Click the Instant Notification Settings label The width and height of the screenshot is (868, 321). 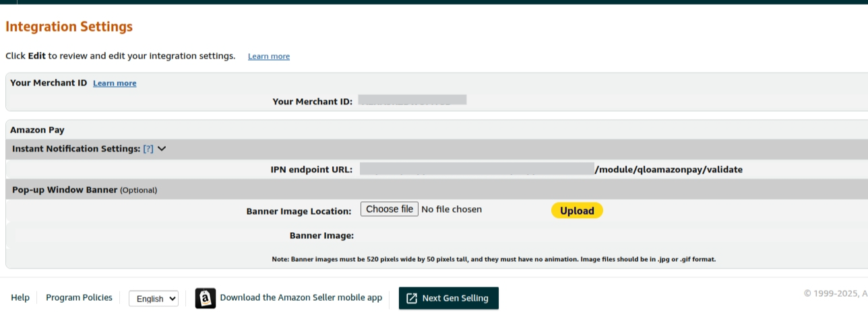[76, 149]
